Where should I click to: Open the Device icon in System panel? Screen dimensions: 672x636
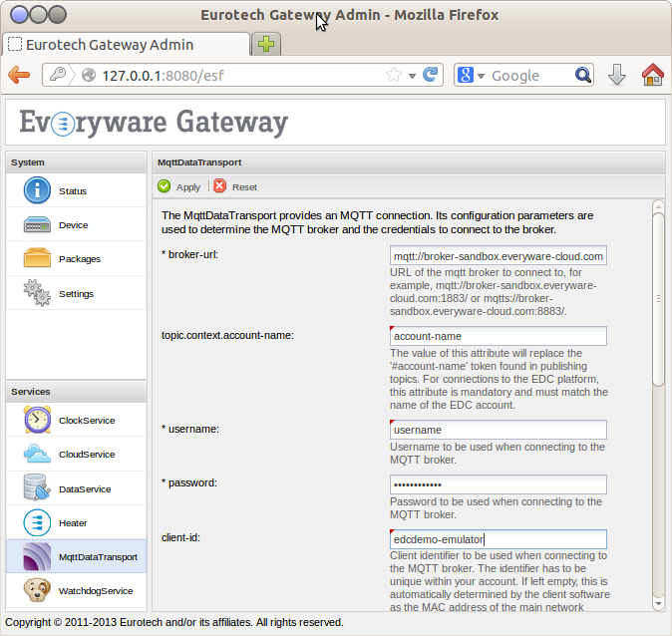pyautogui.click(x=37, y=224)
